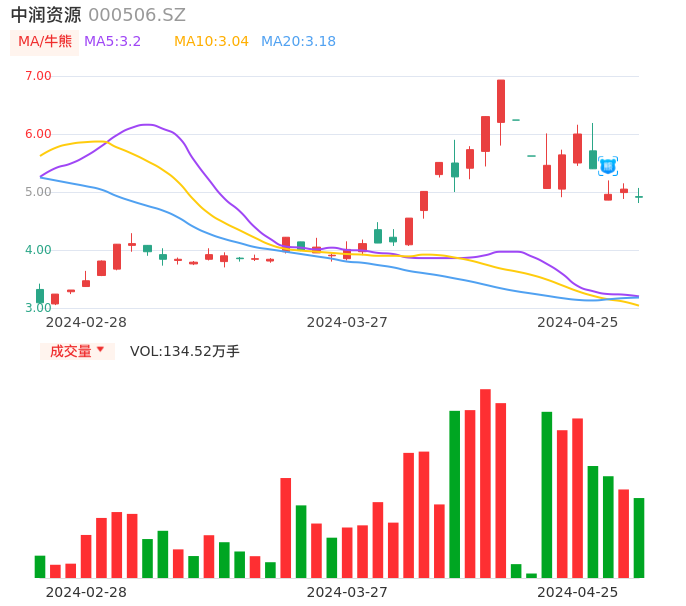Screen dimensions: 686x606
Task: Click the first green candlestick at far left
Action: (x=40, y=296)
